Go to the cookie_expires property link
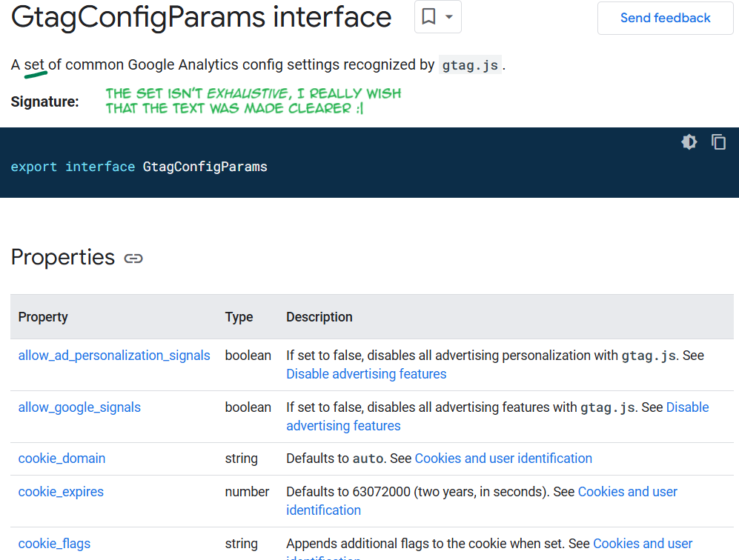The height and width of the screenshot is (560, 739). [61, 492]
